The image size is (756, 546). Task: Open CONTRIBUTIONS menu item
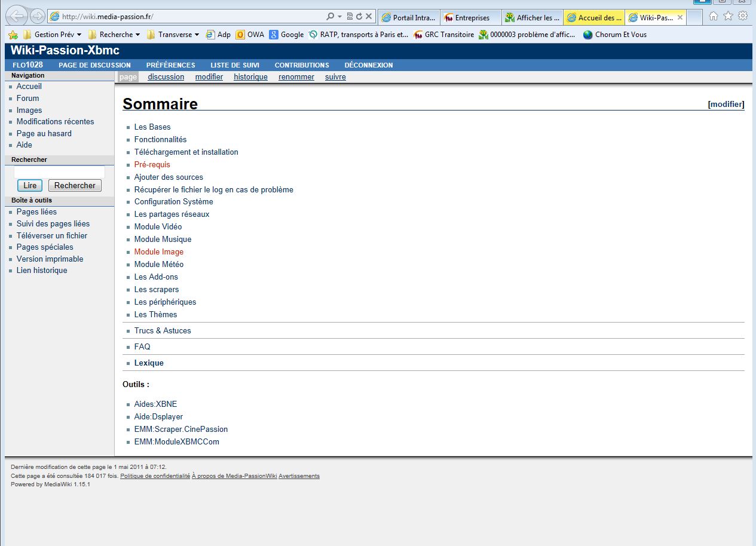click(302, 65)
